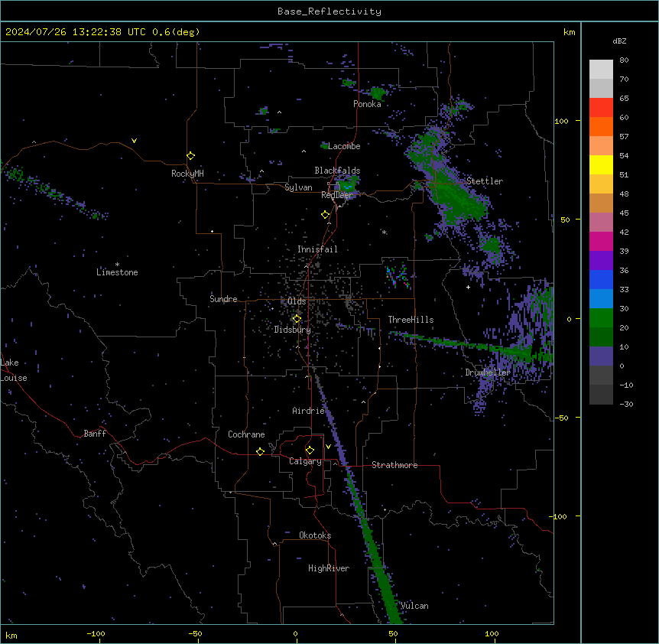659x644 pixels.
Task: Select the Vulcan label
Action: pyautogui.click(x=414, y=606)
